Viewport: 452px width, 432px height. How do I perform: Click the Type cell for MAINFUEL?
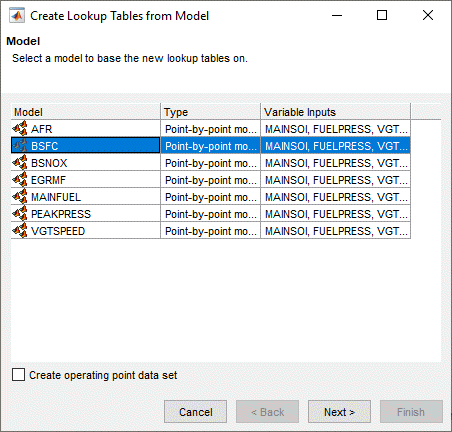click(x=210, y=197)
